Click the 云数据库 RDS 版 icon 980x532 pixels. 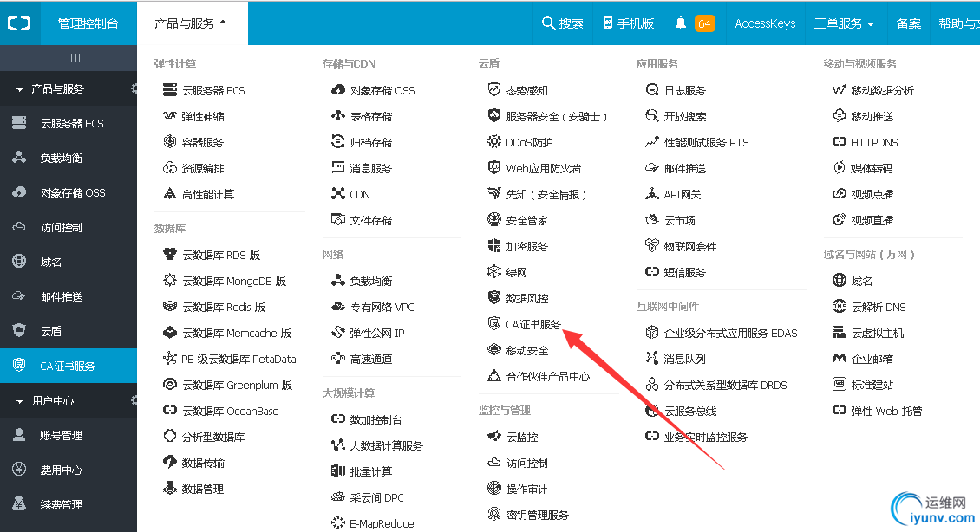(x=170, y=254)
